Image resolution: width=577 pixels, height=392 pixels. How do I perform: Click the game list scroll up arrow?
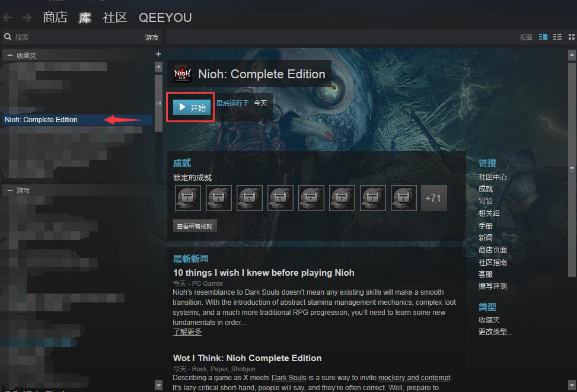pyautogui.click(x=158, y=67)
